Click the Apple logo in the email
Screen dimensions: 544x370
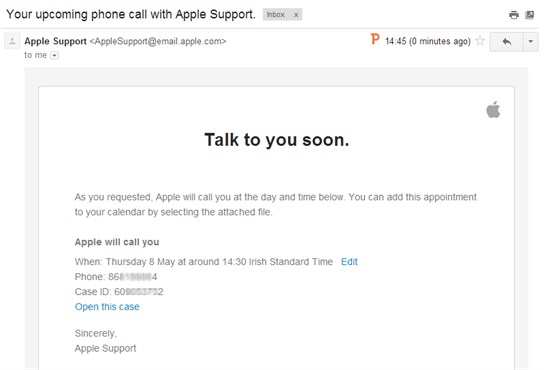pyautogui.click(x=493, y=110)
